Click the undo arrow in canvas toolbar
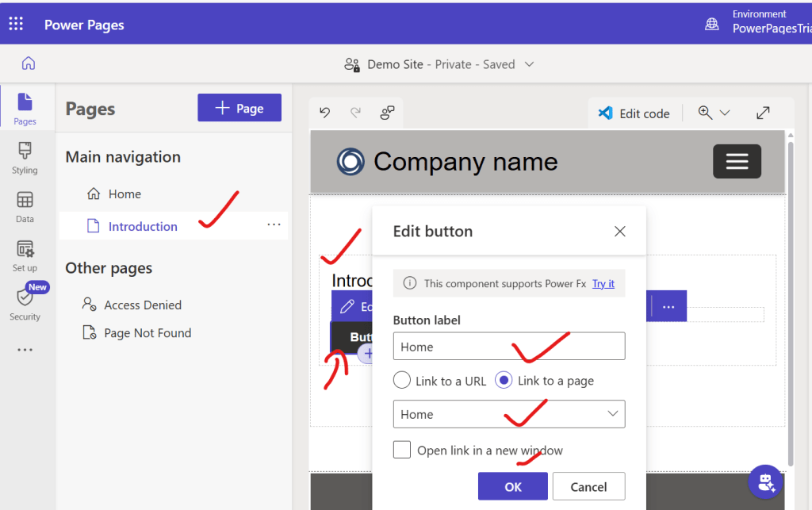The width and height of the screenshot is (812, 510). 325,113
